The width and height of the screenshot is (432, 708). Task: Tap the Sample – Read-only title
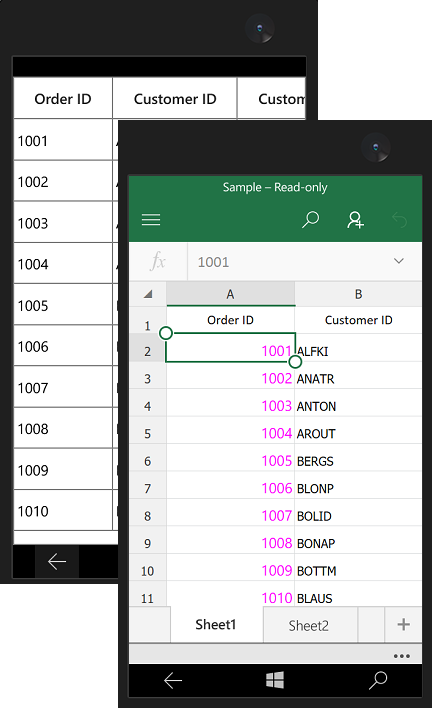[x=275, y=187]
